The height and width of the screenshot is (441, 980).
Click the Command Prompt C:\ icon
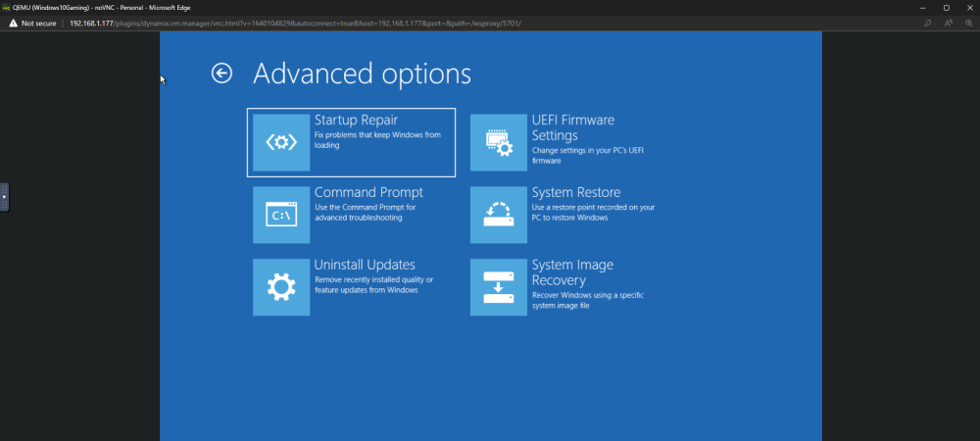281,215
